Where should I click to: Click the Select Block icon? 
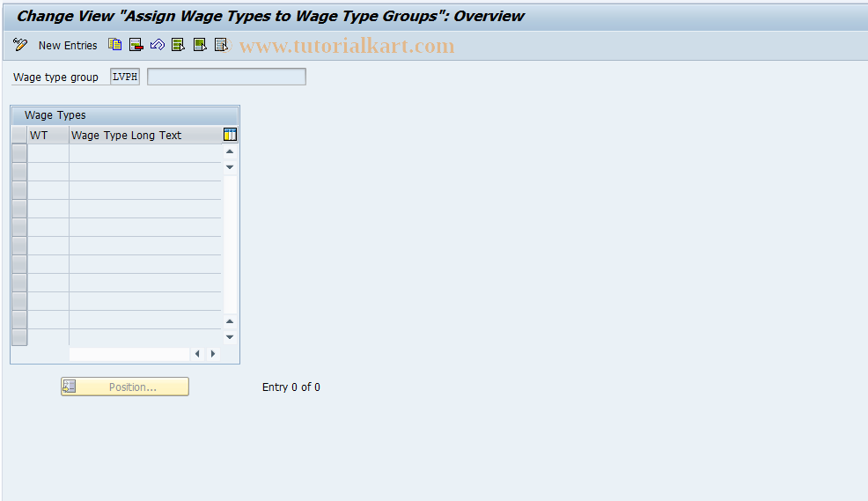pyautogui.click(x=200, y=45)
